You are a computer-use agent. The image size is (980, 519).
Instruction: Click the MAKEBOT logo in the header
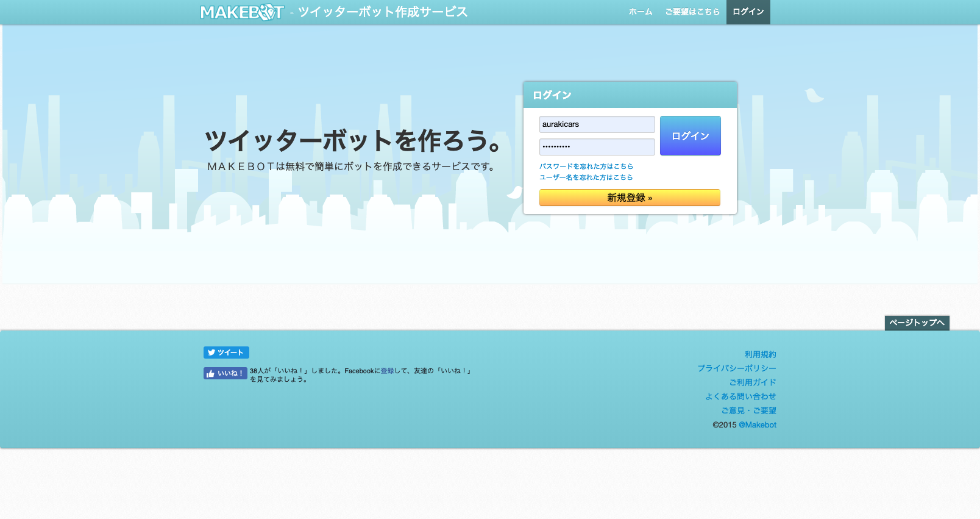pyautogui.click(x=242, y=12)
